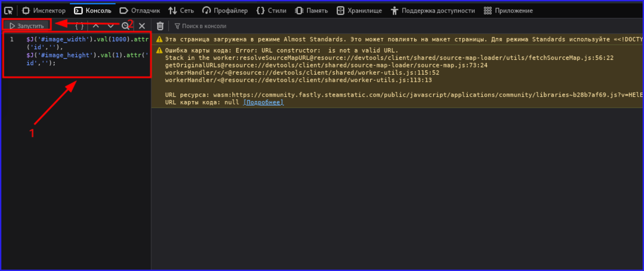
Task: Clear console output with trash icon
Action: pyautogui.click(x=160, y=26)
